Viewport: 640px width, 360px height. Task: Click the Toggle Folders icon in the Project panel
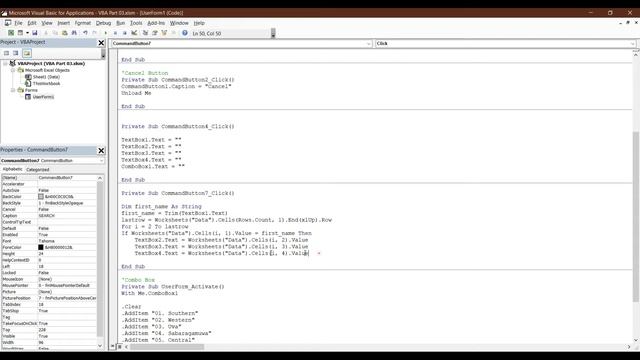click(x=27, y=53)
